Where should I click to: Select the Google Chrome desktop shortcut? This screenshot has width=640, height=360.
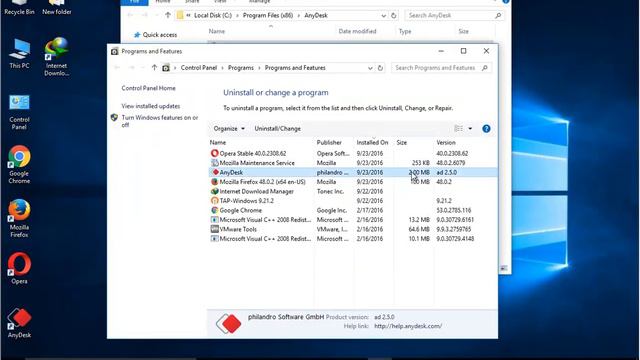(x=19, y=165)
